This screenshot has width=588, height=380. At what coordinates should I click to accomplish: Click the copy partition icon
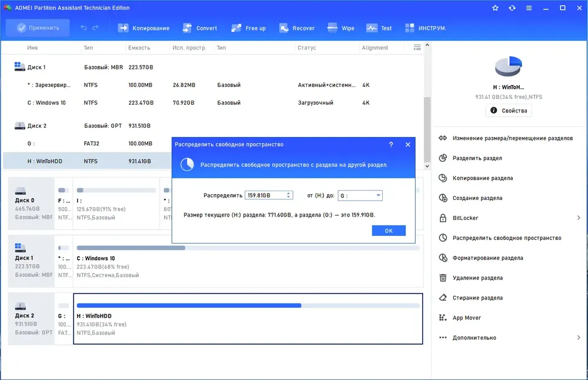click(x=443, y=178)
